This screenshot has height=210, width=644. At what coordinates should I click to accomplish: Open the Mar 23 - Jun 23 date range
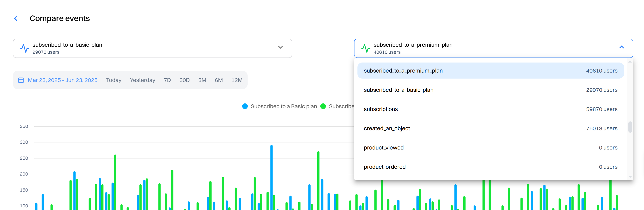[63, 80]
